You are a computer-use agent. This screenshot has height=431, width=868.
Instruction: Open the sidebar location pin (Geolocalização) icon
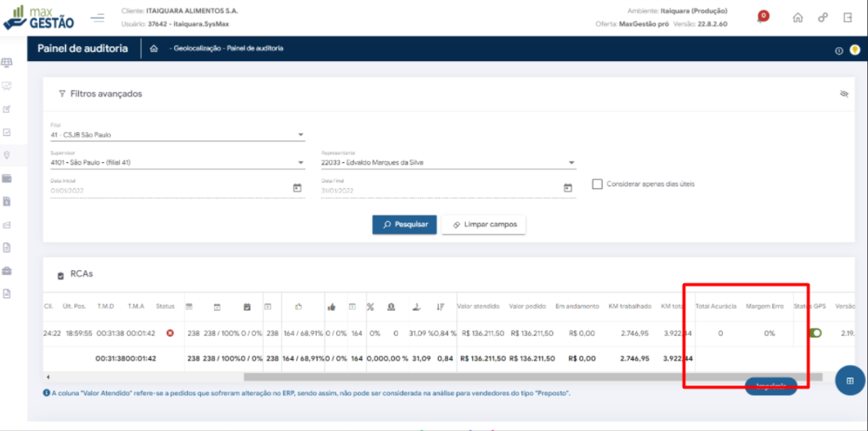(7, 155)
